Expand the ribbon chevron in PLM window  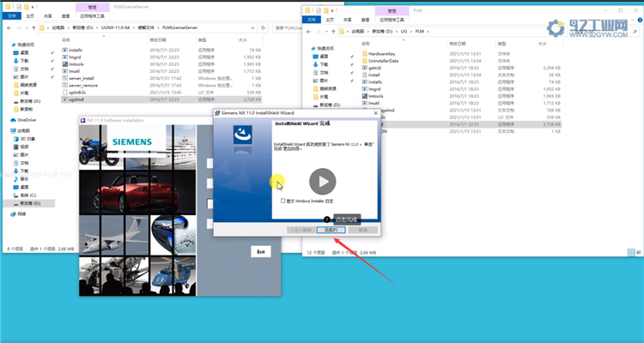click(x=634, y=20)
